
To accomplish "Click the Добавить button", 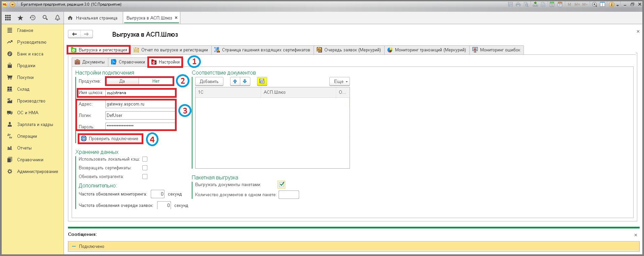I will [x=209, y=81].
